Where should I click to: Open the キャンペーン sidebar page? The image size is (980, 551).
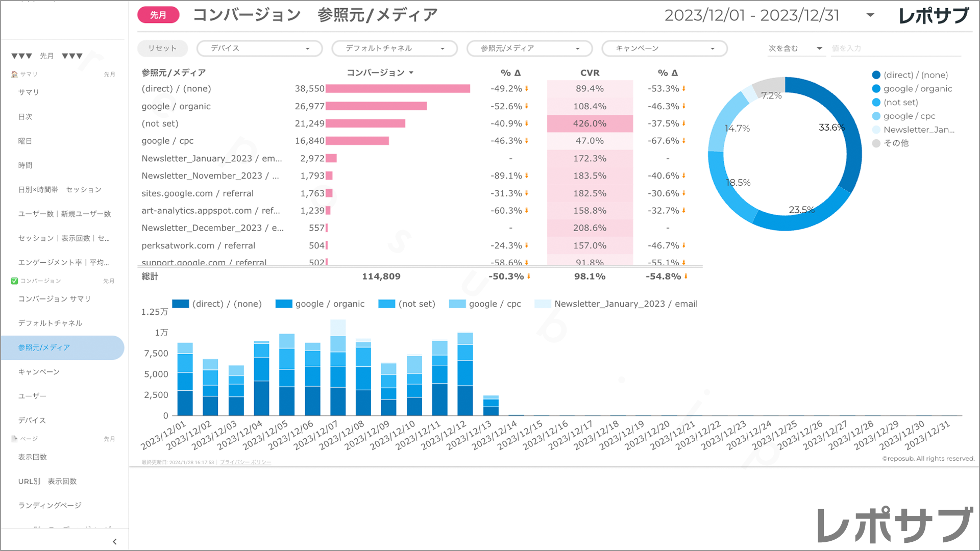39,372
